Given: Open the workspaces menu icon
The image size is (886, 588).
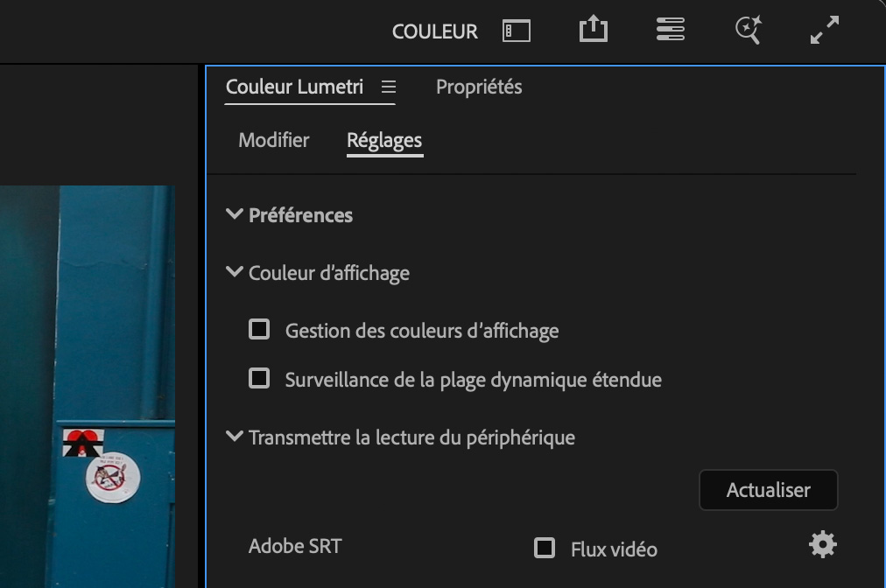Looking at the screenshot, I should 670,31.
